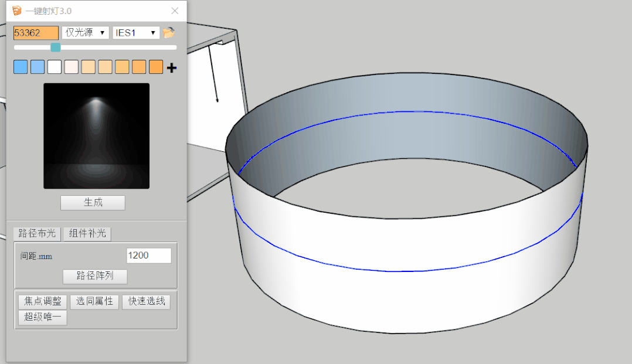The height and width of the screenshot is (364, 632).
Task: Click the black plus add-color icon
Action: [171, 68]
